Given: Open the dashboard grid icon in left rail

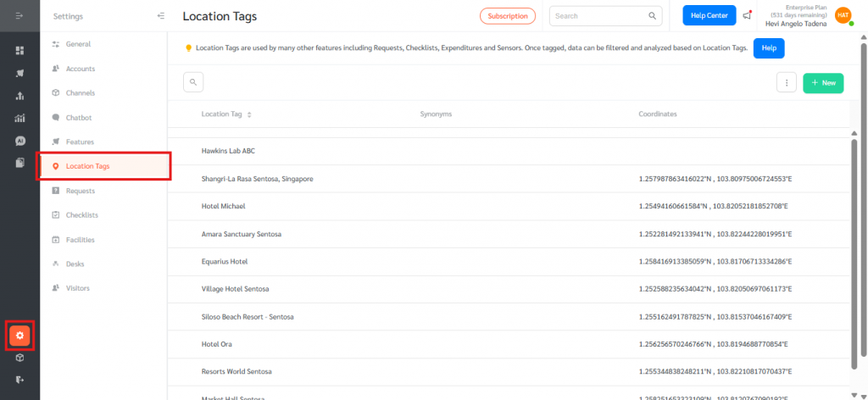Looking at the screenshot, I should click(x=19, y=51).
